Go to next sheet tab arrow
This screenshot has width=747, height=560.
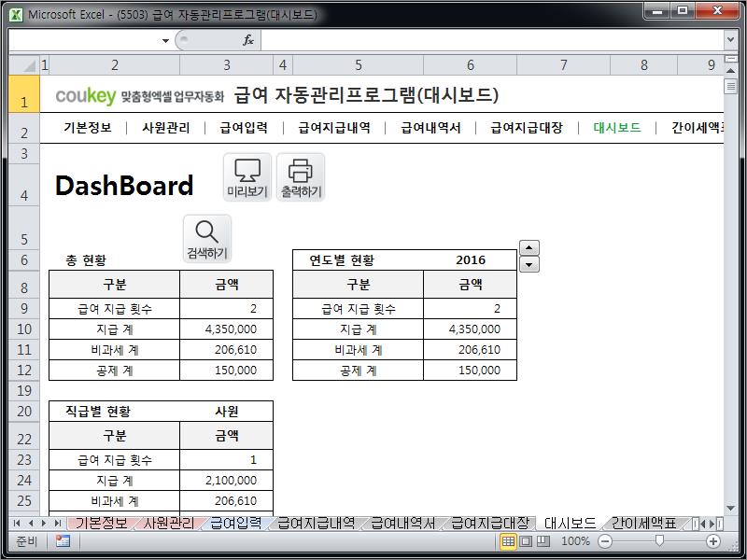point(44,524)
